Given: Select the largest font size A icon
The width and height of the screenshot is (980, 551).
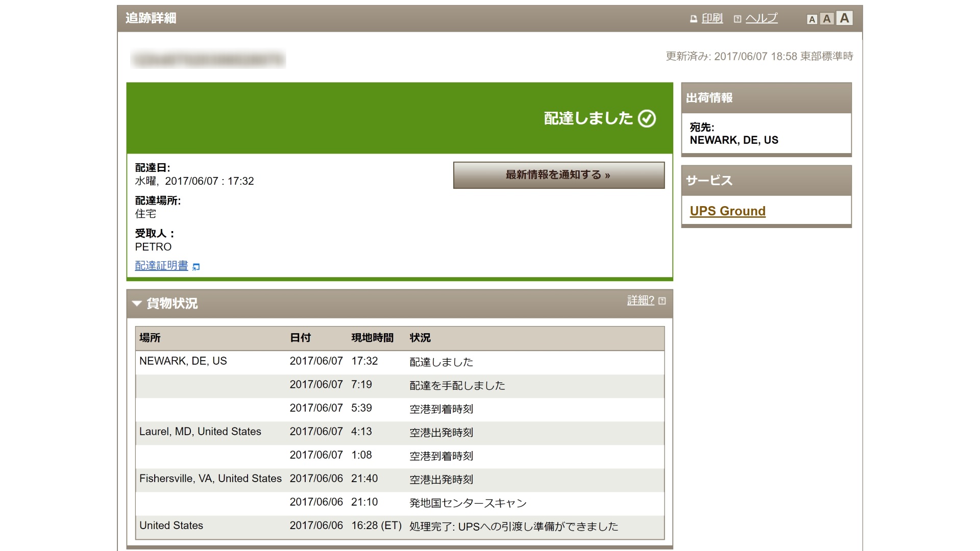Looking at the screenshot, I should coord(845,18).
